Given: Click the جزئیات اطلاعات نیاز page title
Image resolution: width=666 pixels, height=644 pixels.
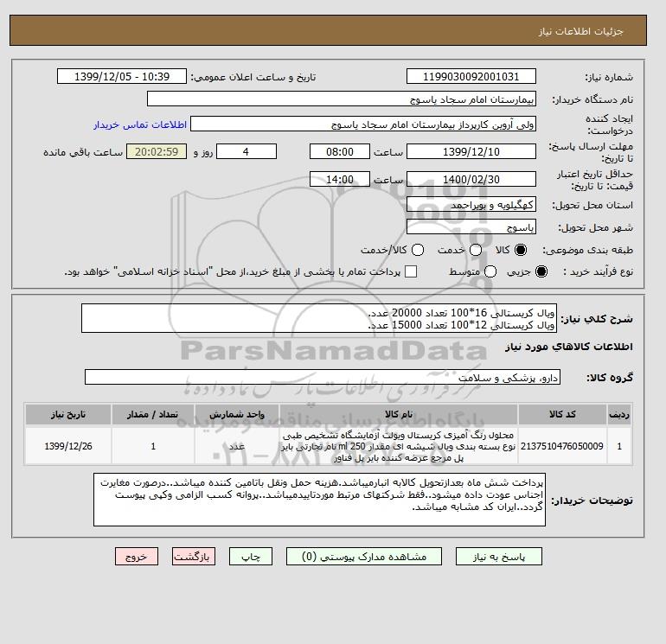Looking at the screenshot, I should click(x=580, y=31).
